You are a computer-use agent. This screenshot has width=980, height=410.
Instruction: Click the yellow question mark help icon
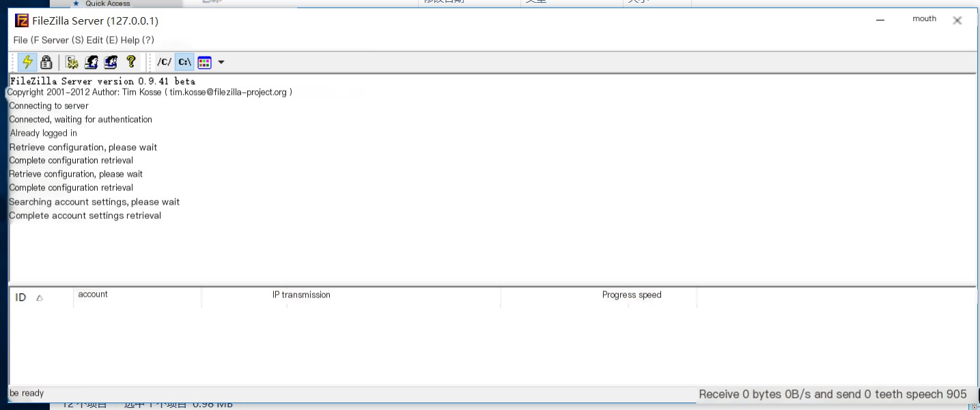pos(131,62)
